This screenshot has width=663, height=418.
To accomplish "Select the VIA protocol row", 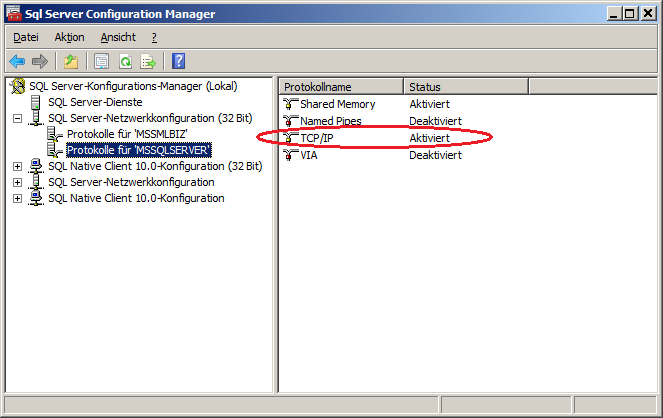I will (x=309, y=155).
